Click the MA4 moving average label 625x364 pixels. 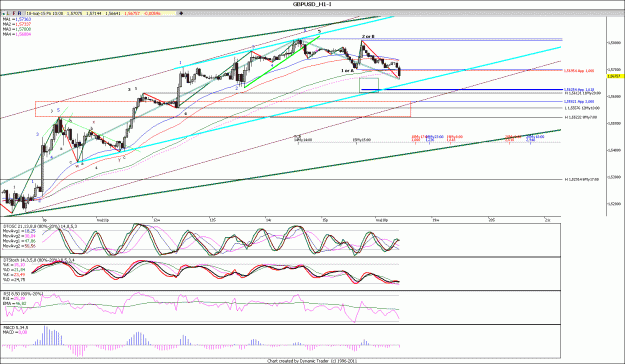pos(17,35)
